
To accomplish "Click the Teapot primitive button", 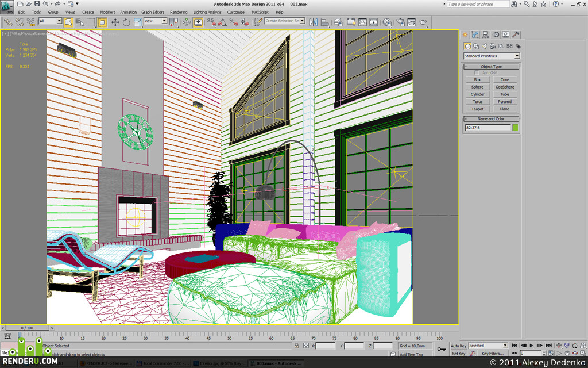I will [x=477, y=109].
